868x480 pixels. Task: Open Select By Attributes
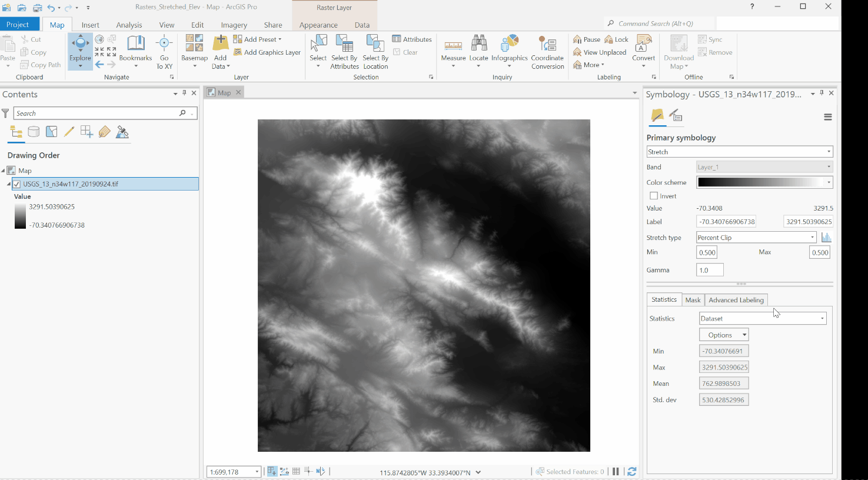(344, 51)
